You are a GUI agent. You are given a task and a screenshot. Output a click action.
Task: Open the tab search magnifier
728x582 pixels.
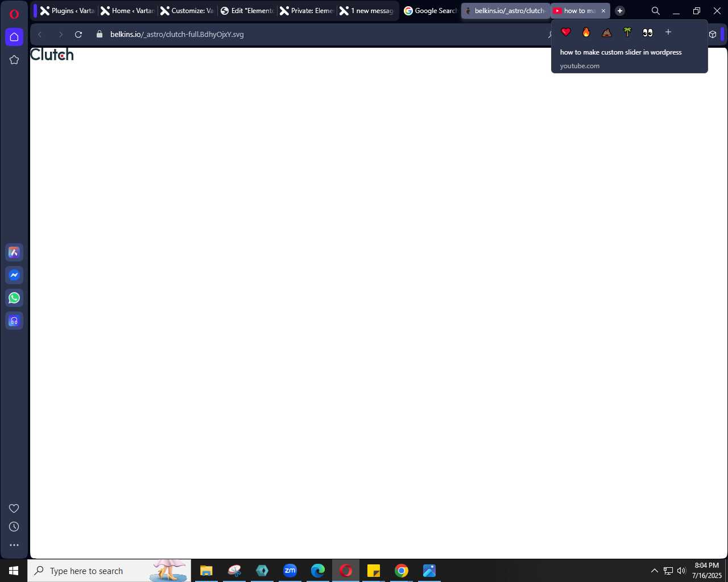coord(656,11)
